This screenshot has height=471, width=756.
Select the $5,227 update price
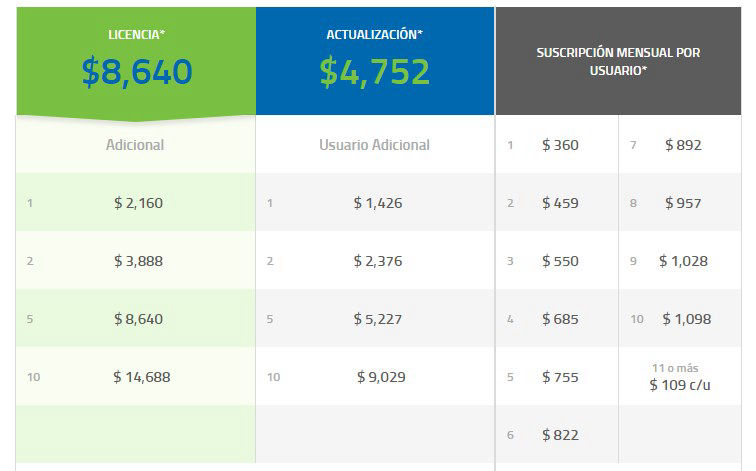378,319
